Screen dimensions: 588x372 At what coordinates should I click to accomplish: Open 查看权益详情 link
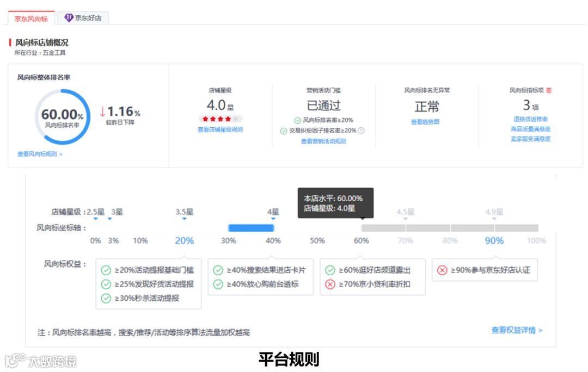517,330
